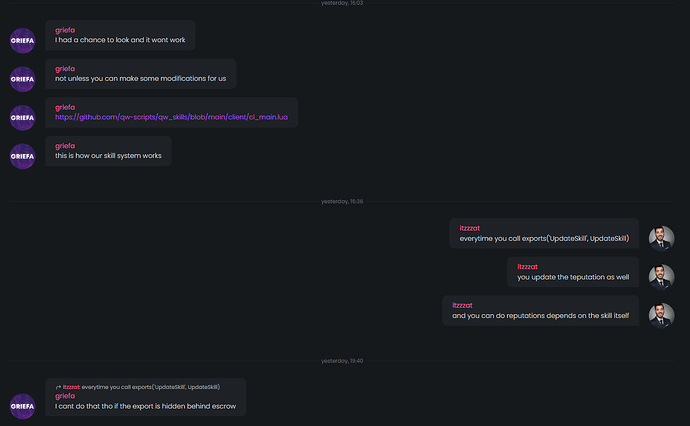Viewport: 690px width, 426px height.
Task: Open the github.com qw_skills cl_main.lua link
Action: [171, 117]
